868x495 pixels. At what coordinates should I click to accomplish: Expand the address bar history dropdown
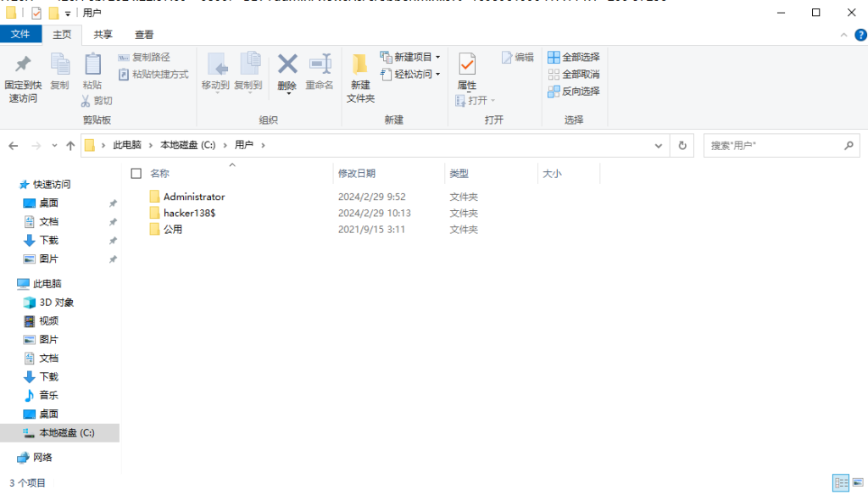coord(659,146)
